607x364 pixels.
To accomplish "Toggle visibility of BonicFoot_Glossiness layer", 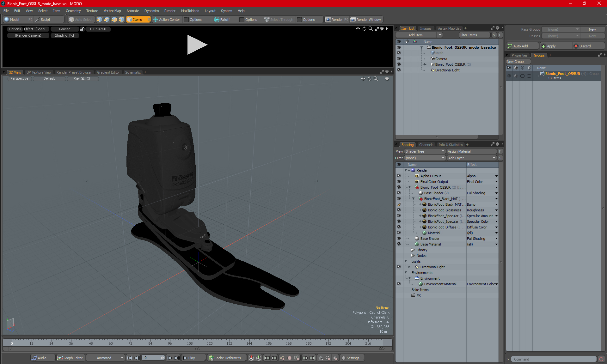I will coord(399,210).
